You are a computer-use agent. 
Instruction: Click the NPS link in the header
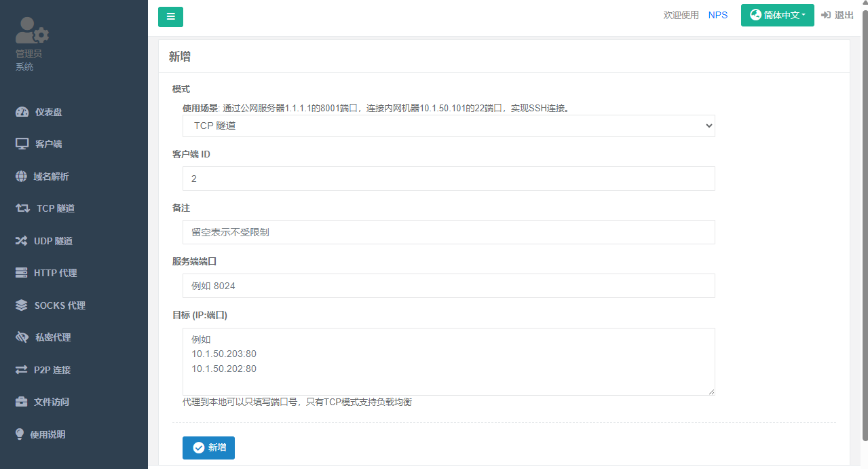tap(717, 15)
